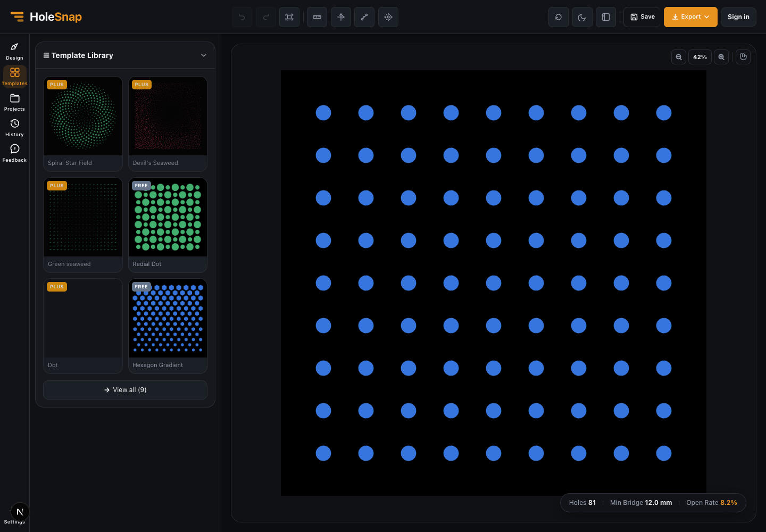Open the Projects sidebar section
Image resolution: width=766 pixels, height=532 pixels.
pyautogui.click(x=15, y=102)
